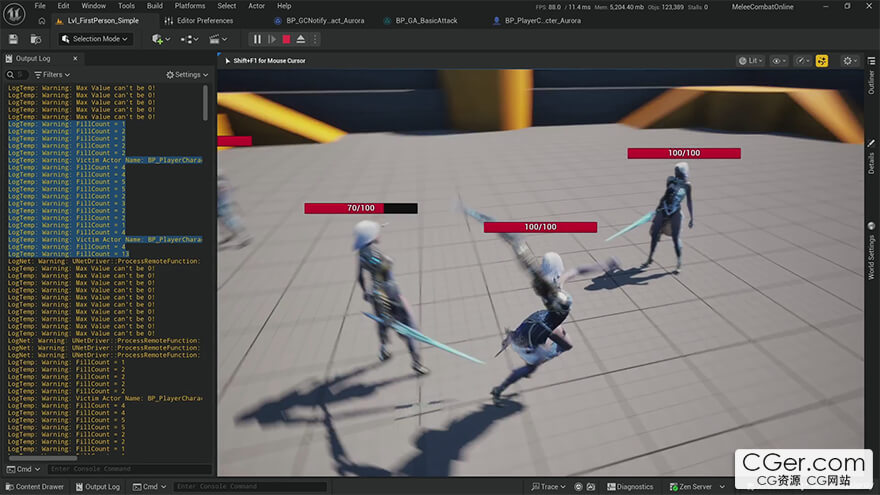This screenshot has width=880, height=495.
Task: Open the viewport gear settings dropdown
Action: 850,61
